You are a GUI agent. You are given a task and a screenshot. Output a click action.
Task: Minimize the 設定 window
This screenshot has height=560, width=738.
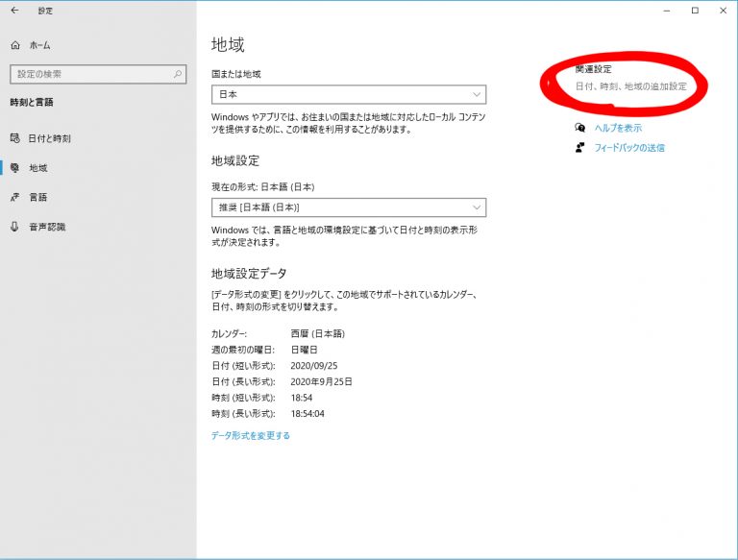tap(667, 11)
